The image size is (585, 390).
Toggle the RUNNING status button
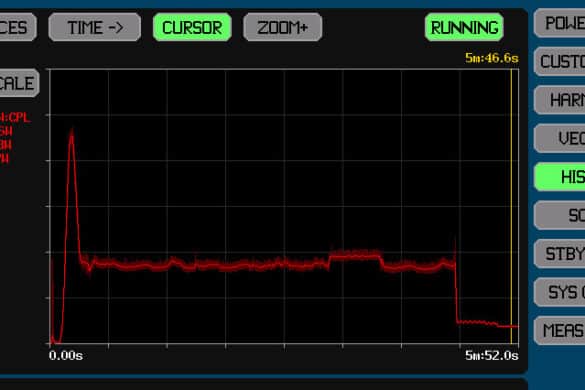(x=464, y=27)
